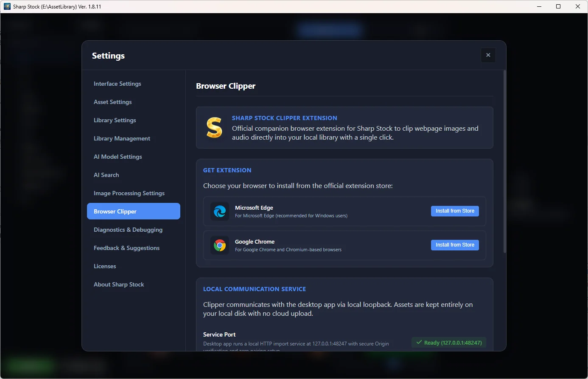Click the settings panel vertical scrollbar
588x379 pixels.
pyautogui.click(x=504, y=161)
